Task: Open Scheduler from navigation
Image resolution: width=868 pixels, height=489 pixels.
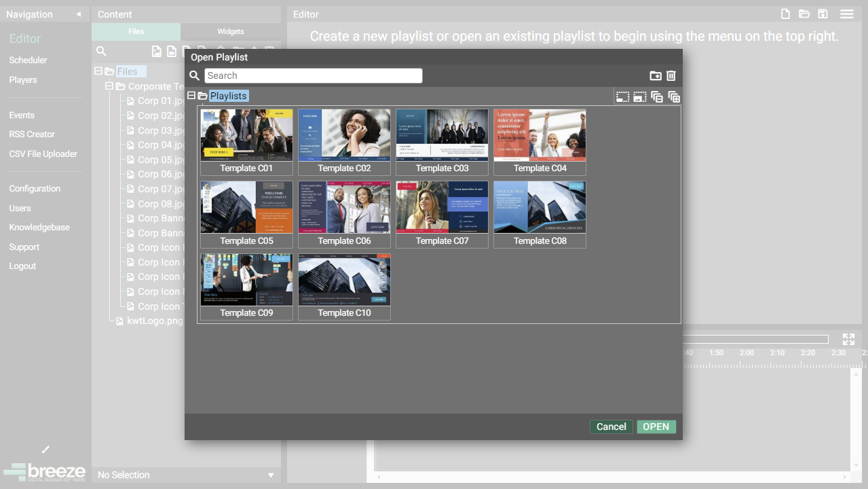Action: [x=28, y=60]
